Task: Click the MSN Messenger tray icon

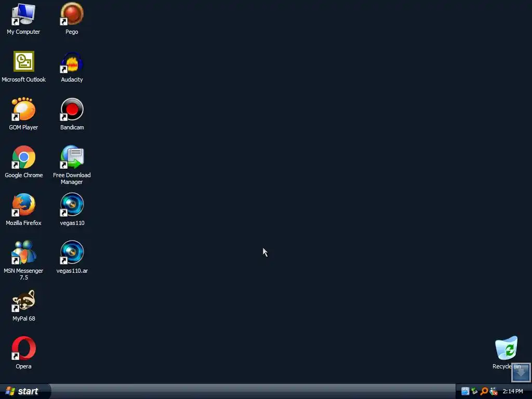Action: pyautogui.click(x=494, y=391)
